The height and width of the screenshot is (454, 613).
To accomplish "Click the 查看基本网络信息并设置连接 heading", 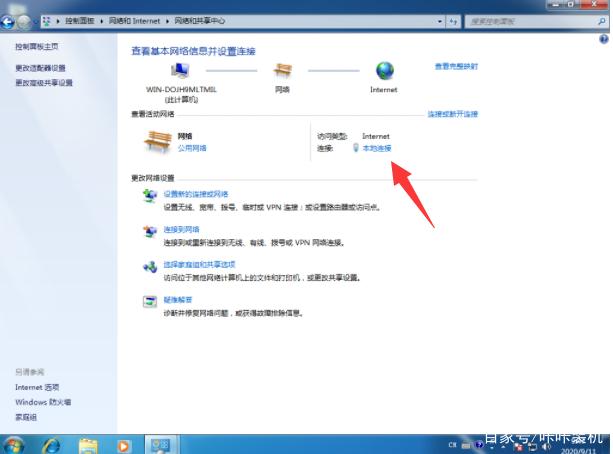I will [193, 51].
